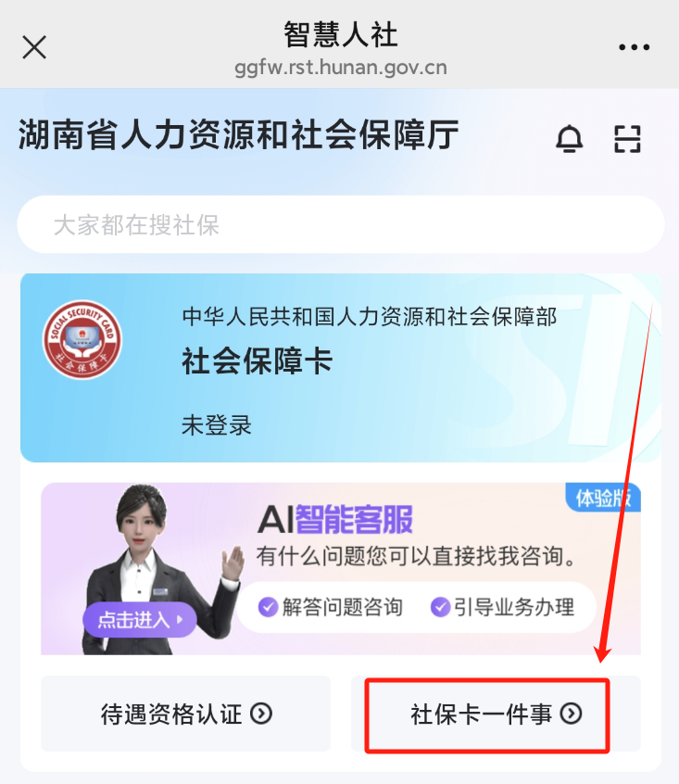This screenshot has height=784, width=679.
Task: Click the social security card emblem
Action: (82, 339)
